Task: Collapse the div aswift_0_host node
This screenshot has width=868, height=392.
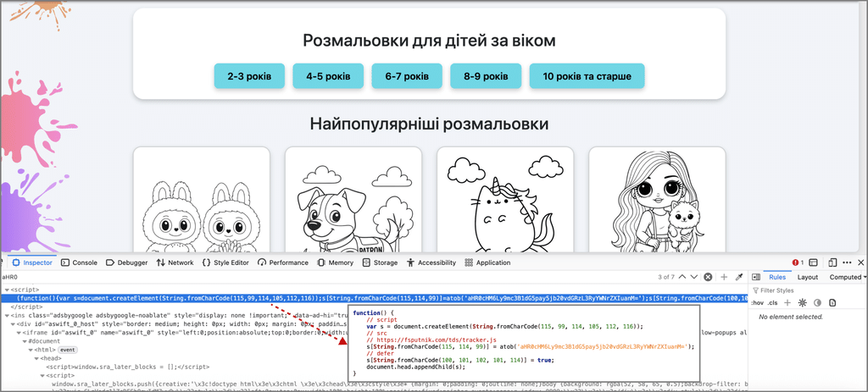Action: (x=12, y=324)
